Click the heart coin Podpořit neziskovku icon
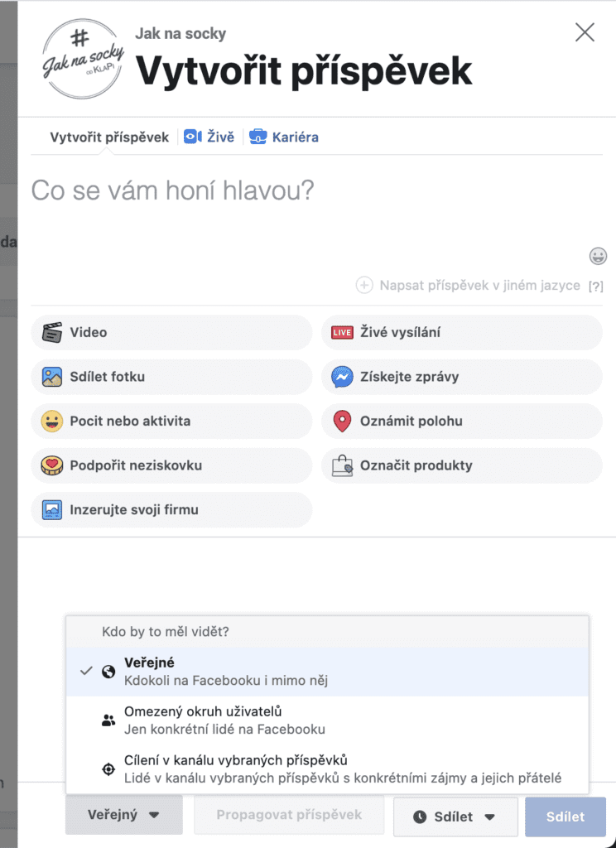The height and width of the screenshot is (848, 616). (52, 466)
